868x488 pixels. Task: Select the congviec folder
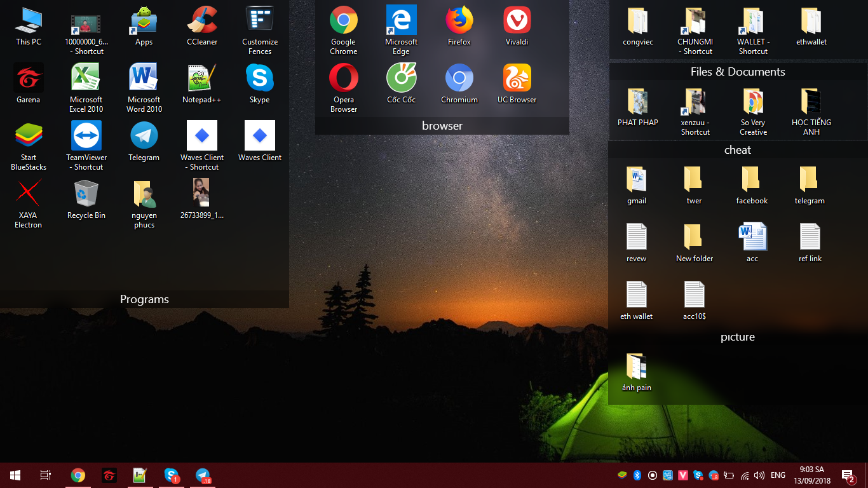click(x=637, y=27)
